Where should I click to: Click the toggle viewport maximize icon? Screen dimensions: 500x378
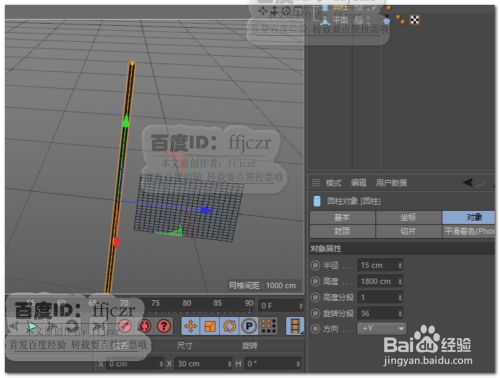click(x=298, y=11)
